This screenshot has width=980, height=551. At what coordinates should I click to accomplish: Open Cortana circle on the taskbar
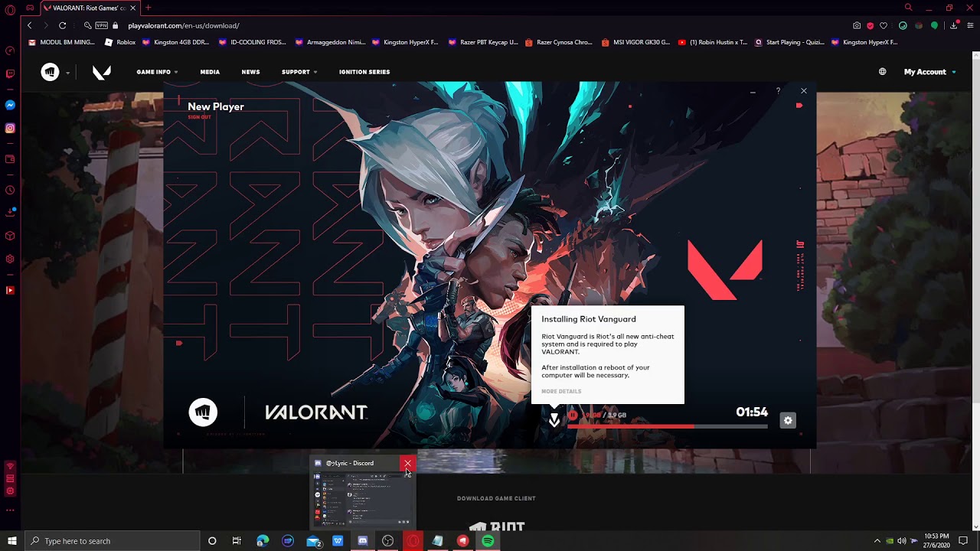click(x=212, y=541)
